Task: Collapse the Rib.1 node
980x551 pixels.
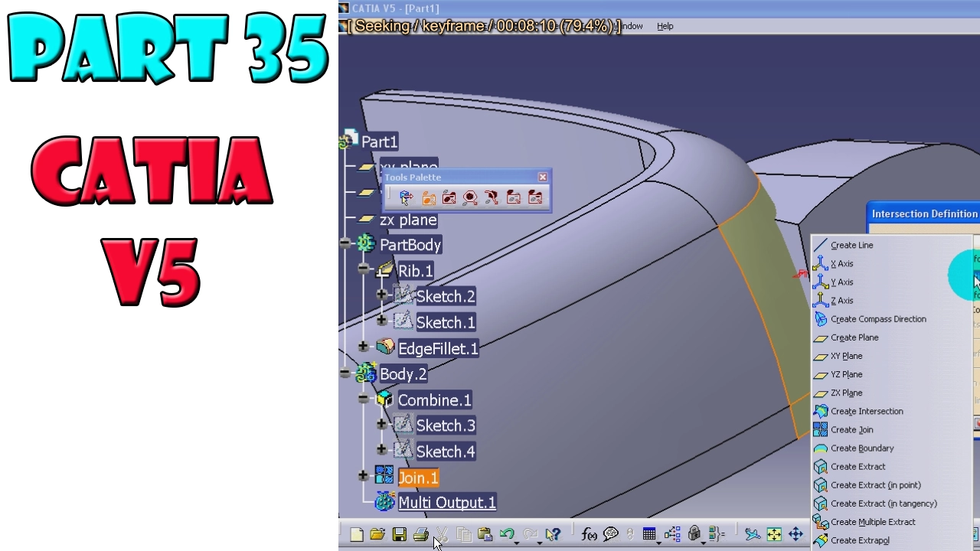Action: click(x=364, y=269)
